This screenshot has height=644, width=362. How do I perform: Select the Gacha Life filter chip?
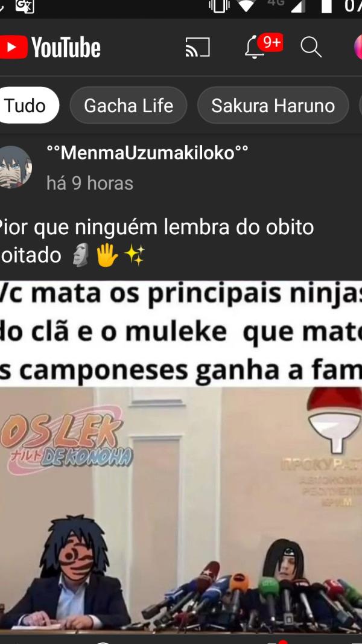[x=129, y=106]
